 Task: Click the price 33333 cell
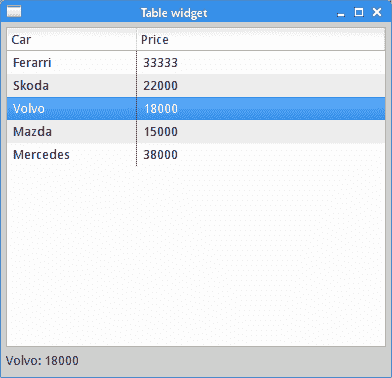point(261,63)
